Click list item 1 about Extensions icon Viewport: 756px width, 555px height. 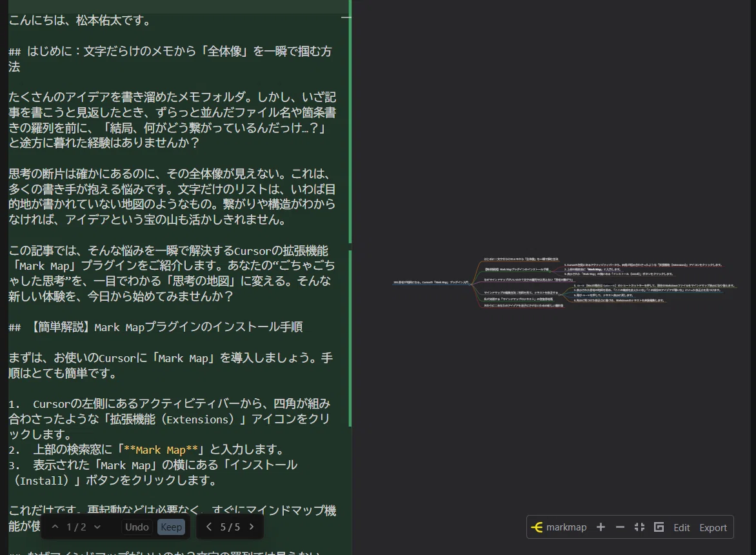click(170, 419)
